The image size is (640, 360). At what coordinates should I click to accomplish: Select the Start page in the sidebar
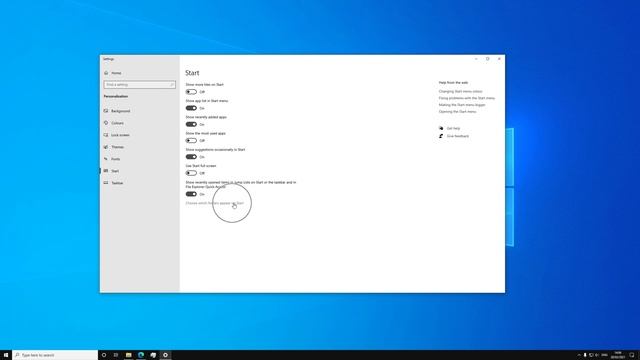coord(115,171)
